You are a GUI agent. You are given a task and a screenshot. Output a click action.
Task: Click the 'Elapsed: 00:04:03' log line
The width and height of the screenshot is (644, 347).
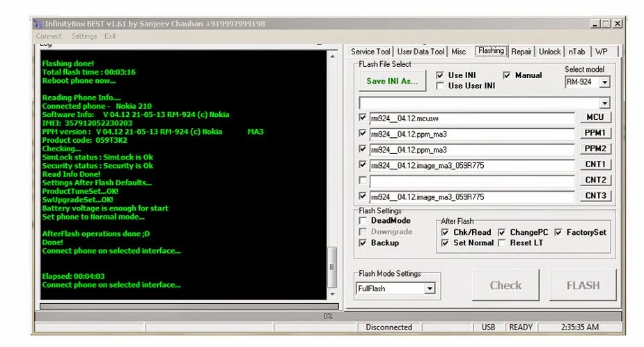pyautogui.click(x=73, y=277)
